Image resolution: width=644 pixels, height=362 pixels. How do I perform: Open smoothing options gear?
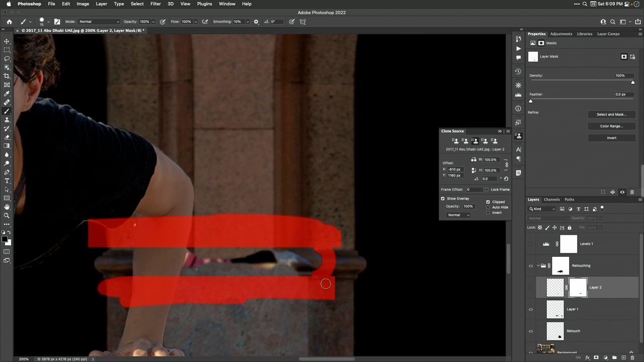[x=256, y=22]
